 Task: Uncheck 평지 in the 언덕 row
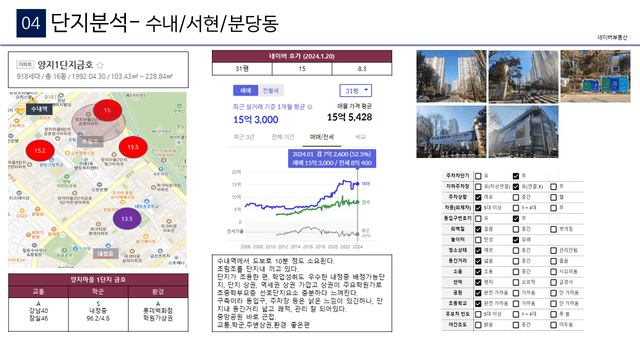click(478, 282)
